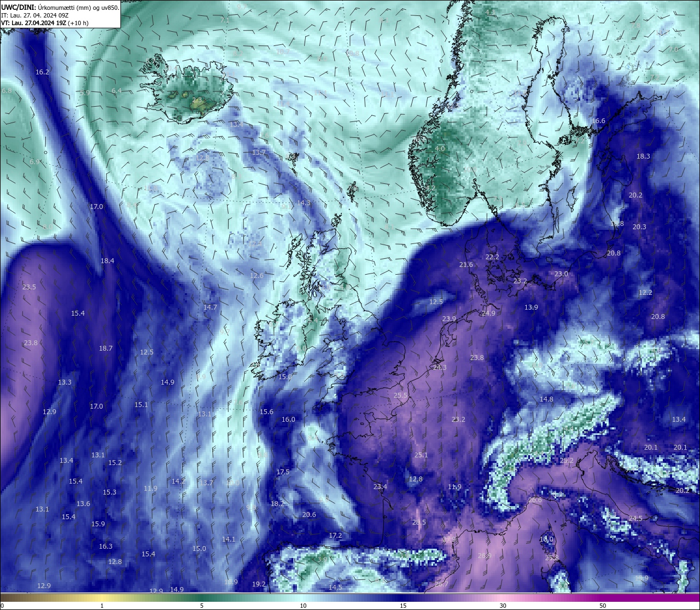The width and height of the screenshot is (700, 610).
Task: Click the map value 13.9
Action: coord(531,307)
